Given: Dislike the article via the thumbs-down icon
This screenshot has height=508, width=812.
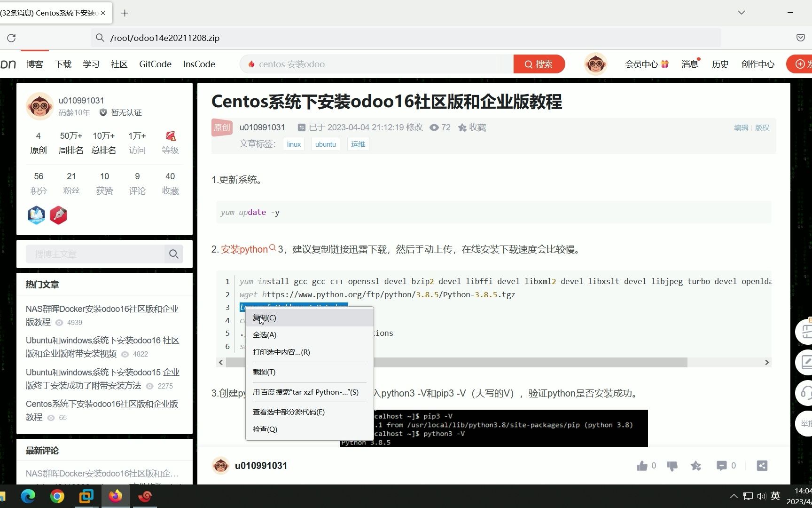Looking at the screenshot, I should point(672,466).
